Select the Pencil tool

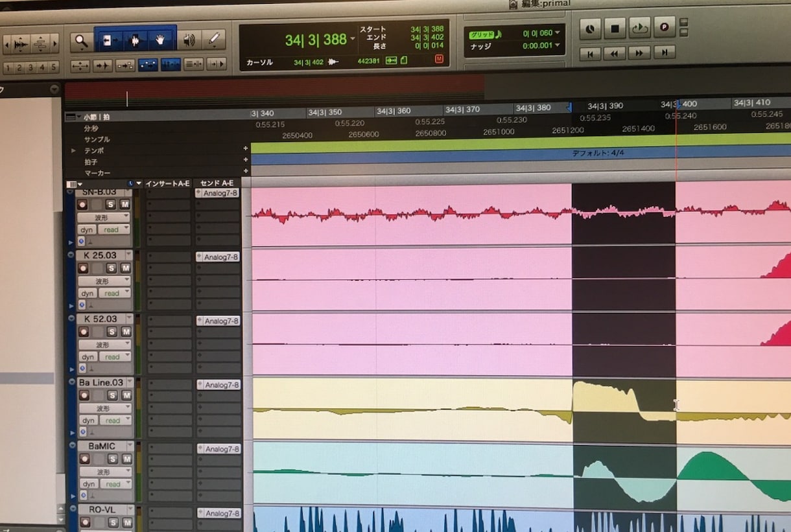tap(213, 40)
